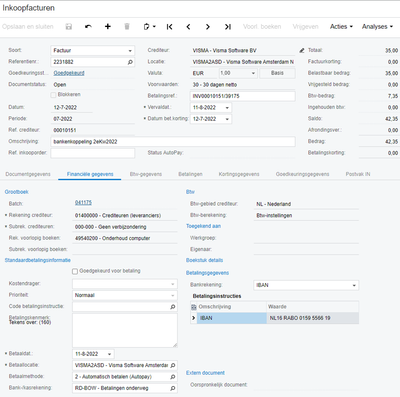Open batch link 041175
The width and height of the screenshot is (400, 397).
(x=83, y=203)
